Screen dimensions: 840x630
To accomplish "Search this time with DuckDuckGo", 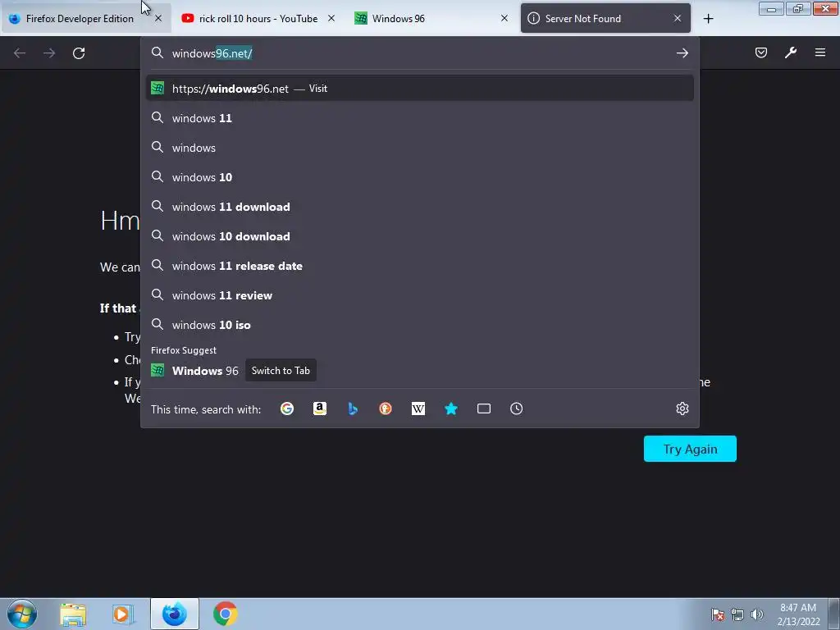I will (x=386, y=409).
